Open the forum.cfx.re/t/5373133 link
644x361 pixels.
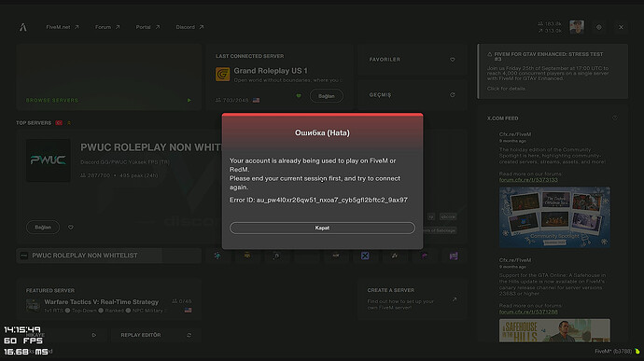pyautogui.click(x=528, y=180)
